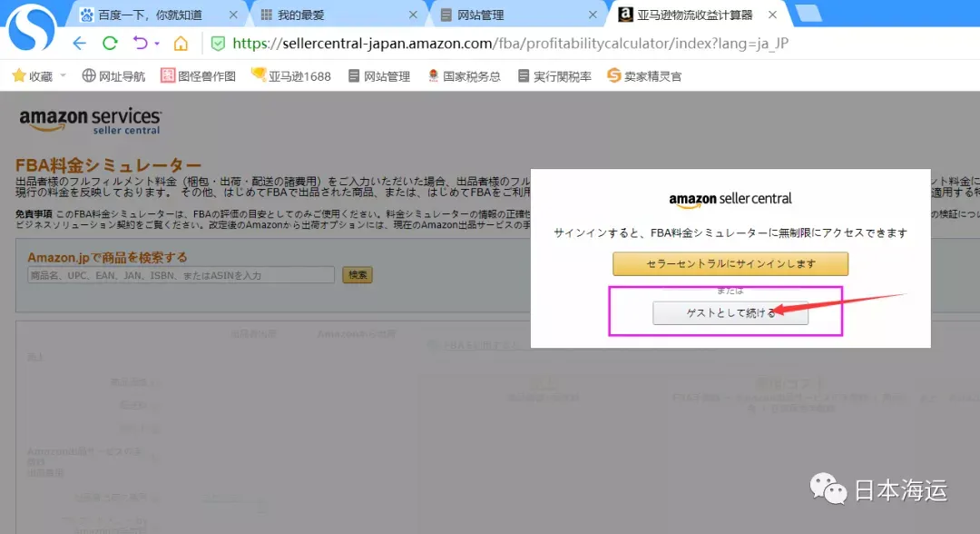Open a new tab button
The image size is (980, 534).
(808, 13)
